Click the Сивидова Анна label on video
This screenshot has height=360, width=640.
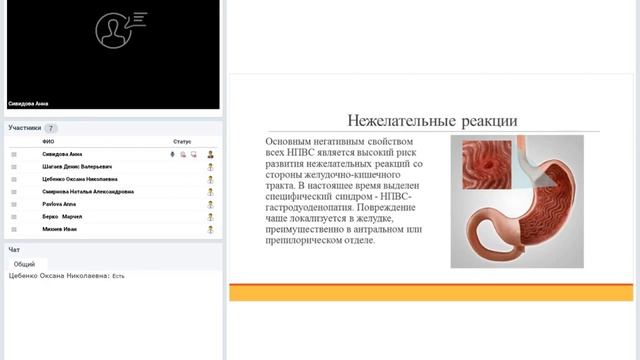point(28,104)
